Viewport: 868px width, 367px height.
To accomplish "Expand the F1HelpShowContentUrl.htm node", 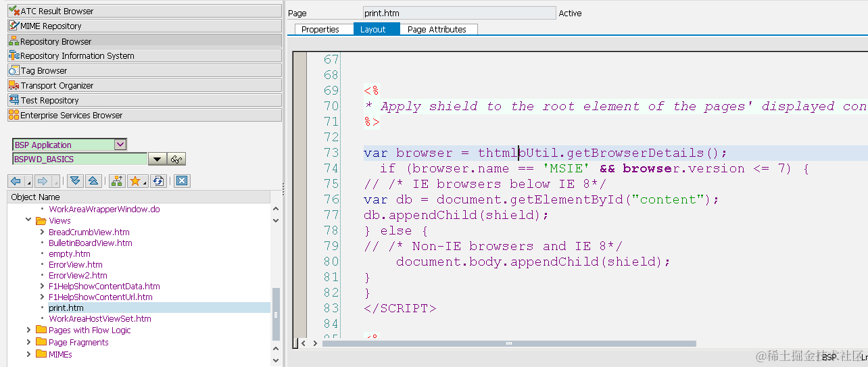I will (x=42, y=297).
